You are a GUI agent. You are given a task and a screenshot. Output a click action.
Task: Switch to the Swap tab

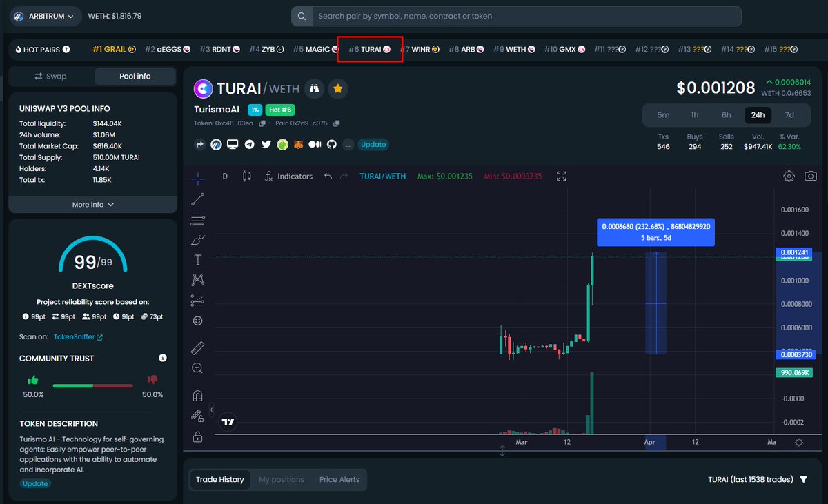[50, 76]
